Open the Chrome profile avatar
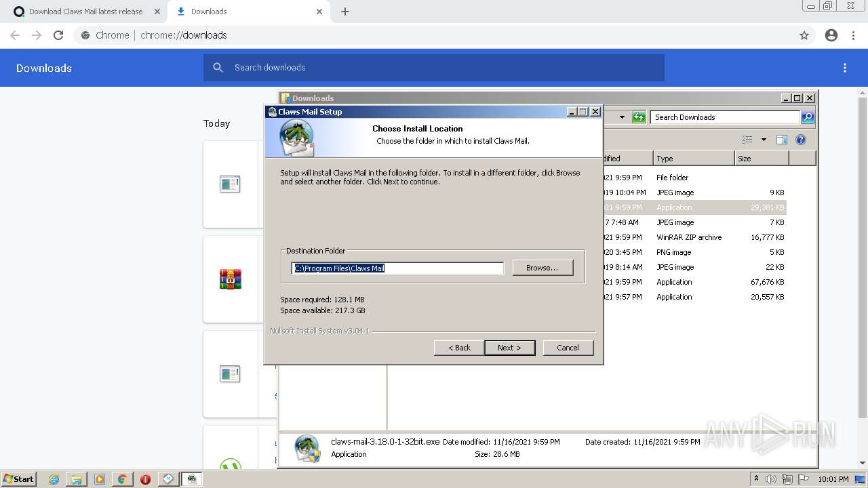868x488 pixels. click(831, 35)
